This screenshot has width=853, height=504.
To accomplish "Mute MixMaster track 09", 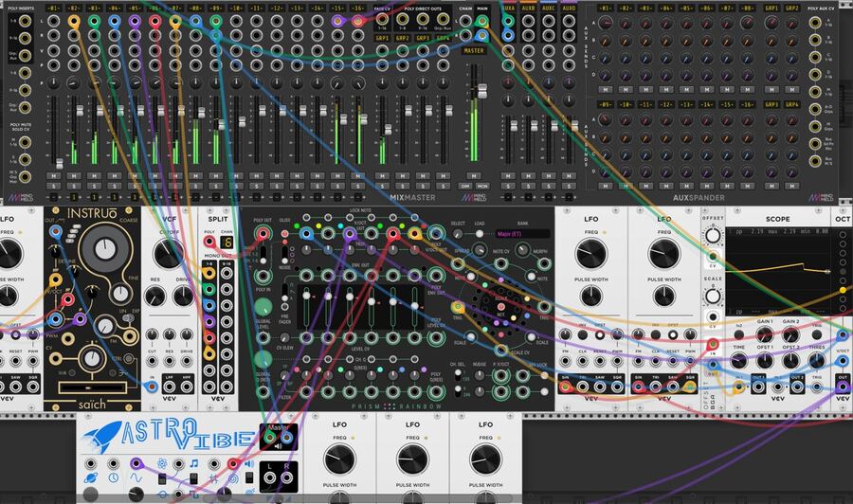I will pyautogui.click(x=216, y=176).
